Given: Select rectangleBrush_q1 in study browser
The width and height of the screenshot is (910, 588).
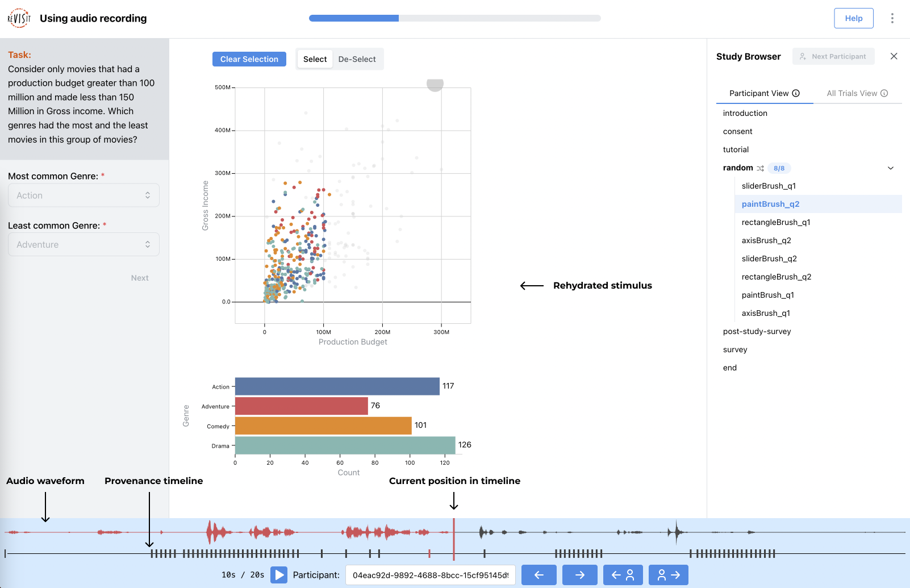Looking at the screenshot, I should 775,222.
